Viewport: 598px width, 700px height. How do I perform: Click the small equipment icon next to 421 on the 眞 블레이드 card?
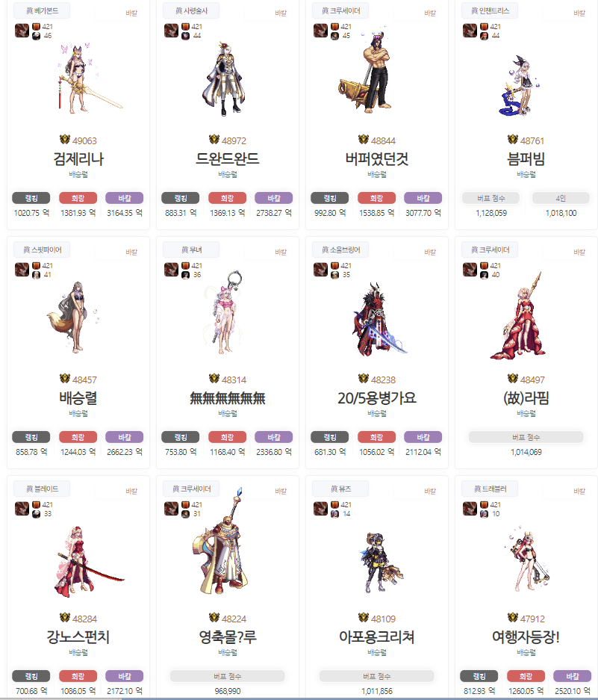point(36,504)
